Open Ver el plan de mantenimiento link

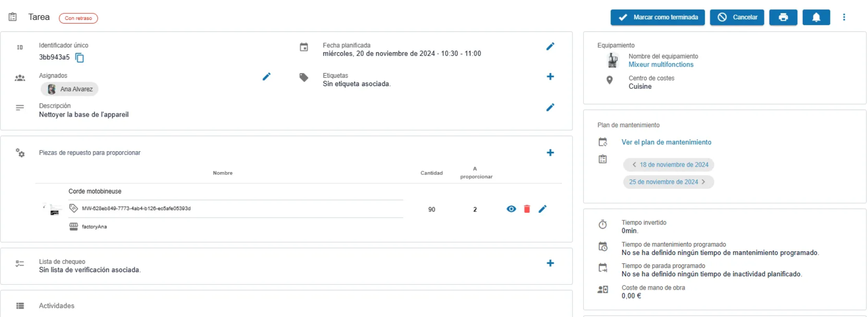point(666,143)
